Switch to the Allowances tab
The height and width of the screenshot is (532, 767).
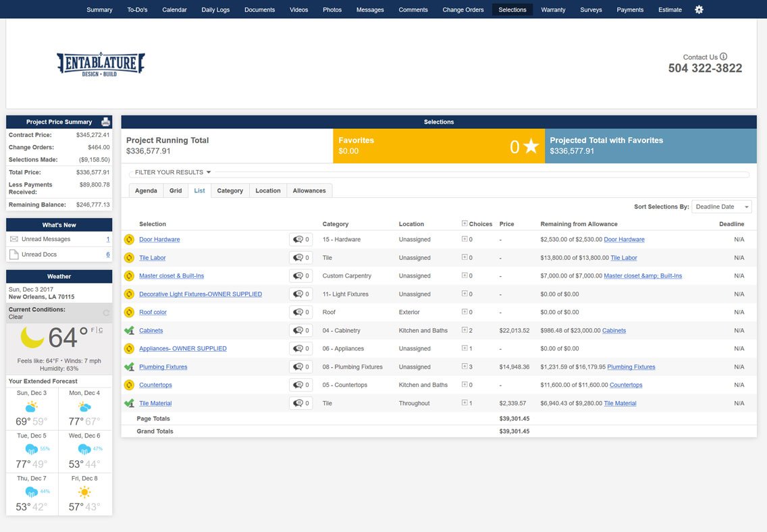click(309, 191)
